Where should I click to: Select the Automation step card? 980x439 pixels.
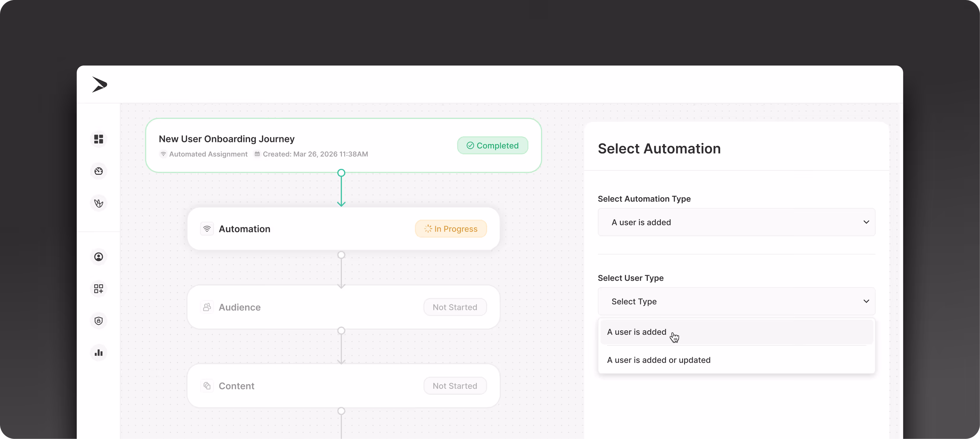coord(343,229)
